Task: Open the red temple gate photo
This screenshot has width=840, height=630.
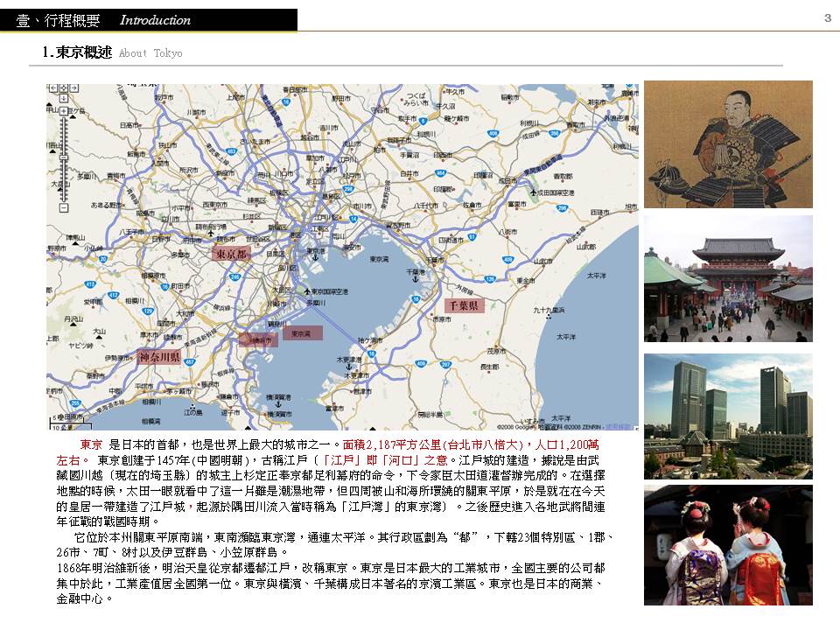Action: coord(728,279)
